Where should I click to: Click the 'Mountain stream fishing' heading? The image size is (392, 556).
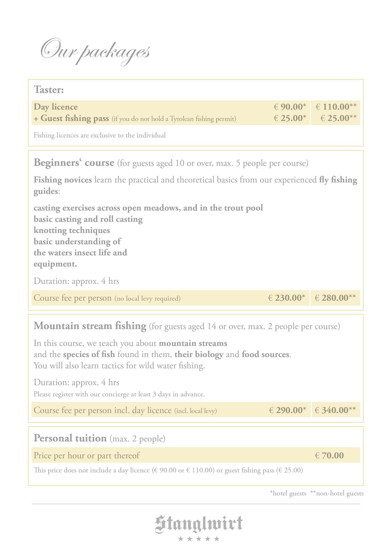coord(90,326)
